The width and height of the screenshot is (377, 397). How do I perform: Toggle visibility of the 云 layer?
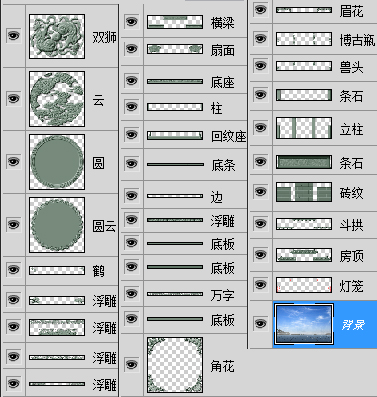click(x=14, y=99)
